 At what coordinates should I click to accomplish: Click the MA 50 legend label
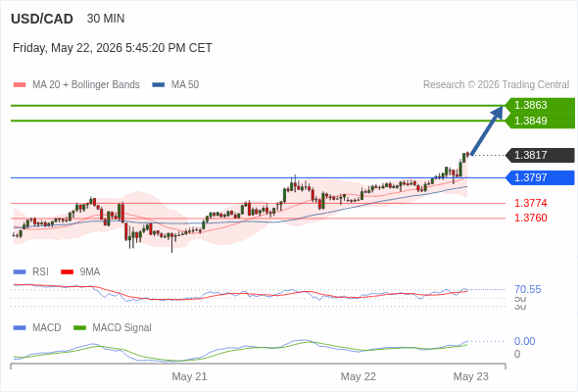185,85
